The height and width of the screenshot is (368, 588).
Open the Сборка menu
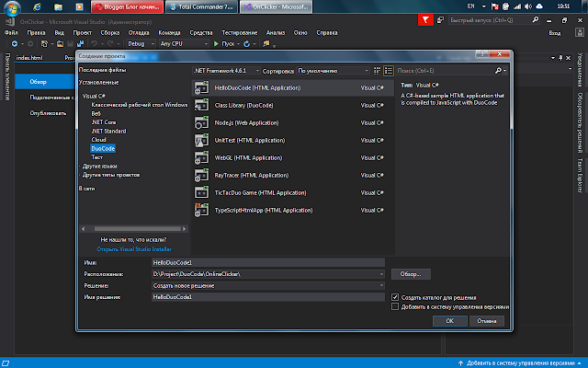coord(110,33)
